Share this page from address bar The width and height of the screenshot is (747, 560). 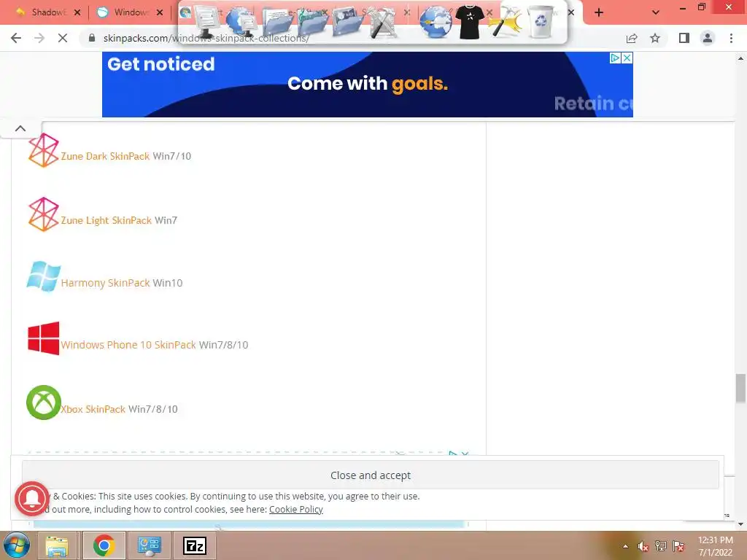tap(632, 38)
